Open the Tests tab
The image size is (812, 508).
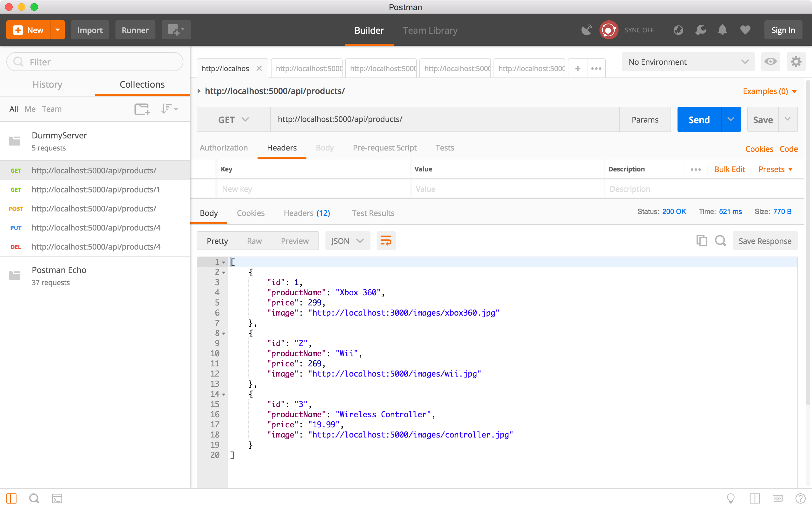coord(445,148)
